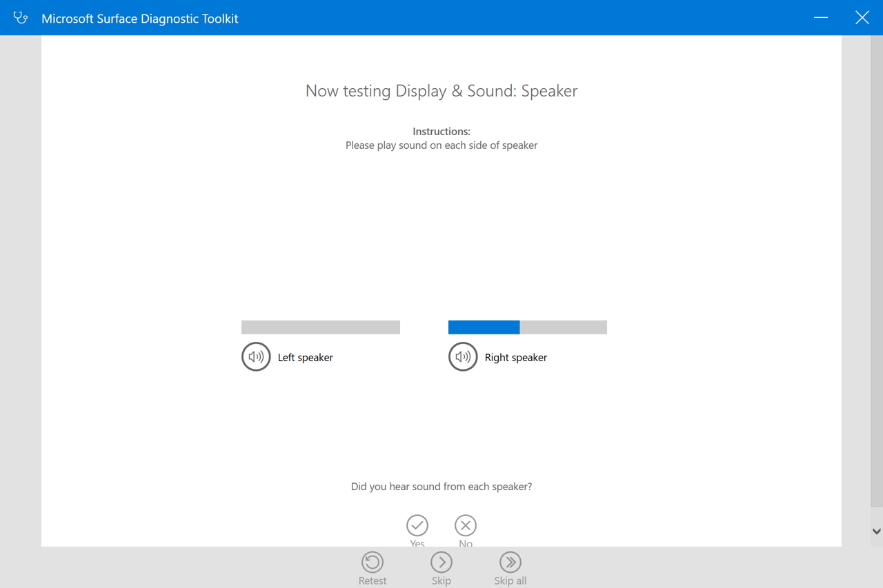Click the "Right speaker" label
The image size is (883, 588).
(x=516, y=358)
